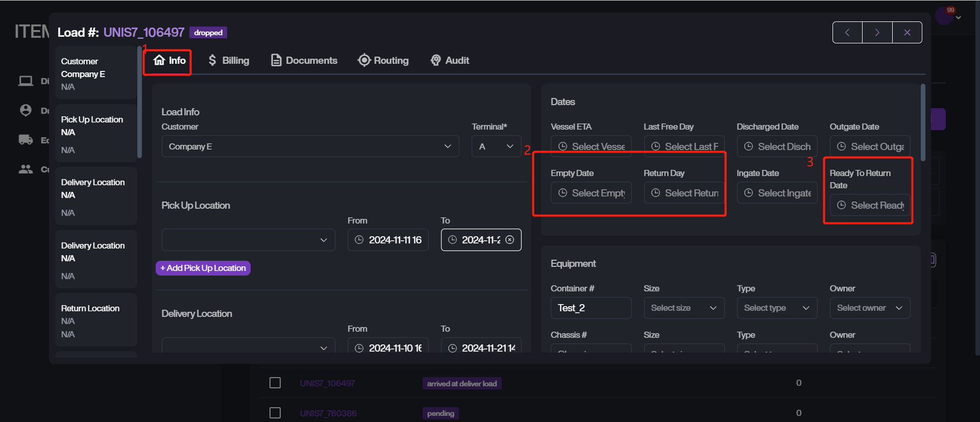The height and width of the screenshot is (422, 980).
Task: Click the group users icon in sidebar
Action: pos(26,169)
